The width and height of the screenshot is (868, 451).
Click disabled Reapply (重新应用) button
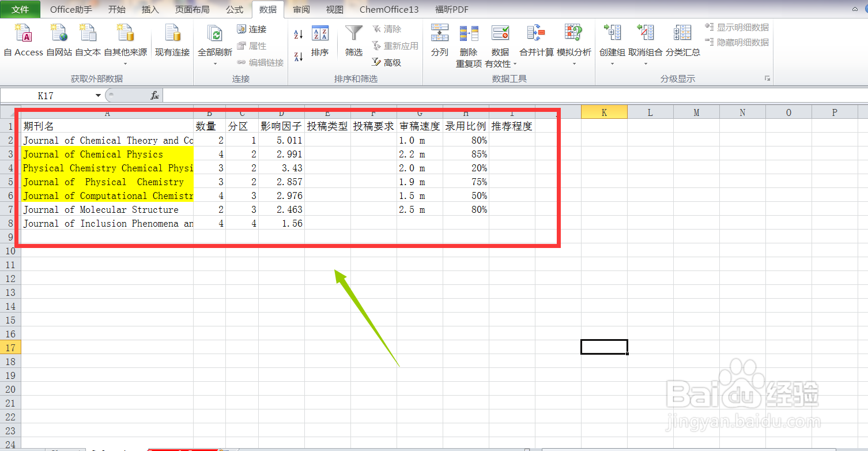tap(395, 46)
